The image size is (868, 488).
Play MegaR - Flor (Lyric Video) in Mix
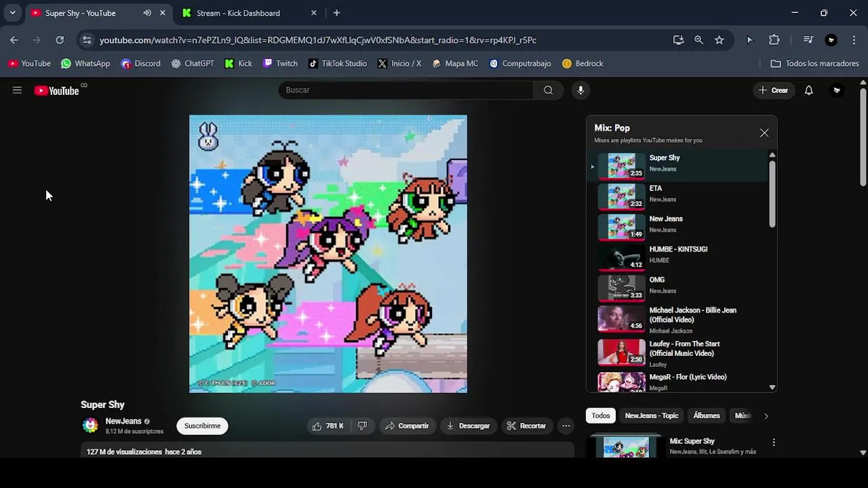tap(678, 382)
